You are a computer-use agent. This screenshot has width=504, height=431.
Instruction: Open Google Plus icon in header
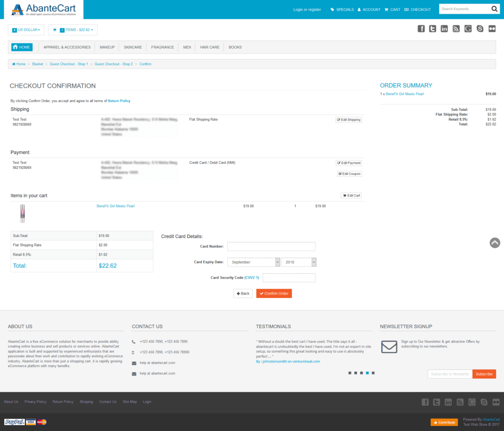coord(468,29)
